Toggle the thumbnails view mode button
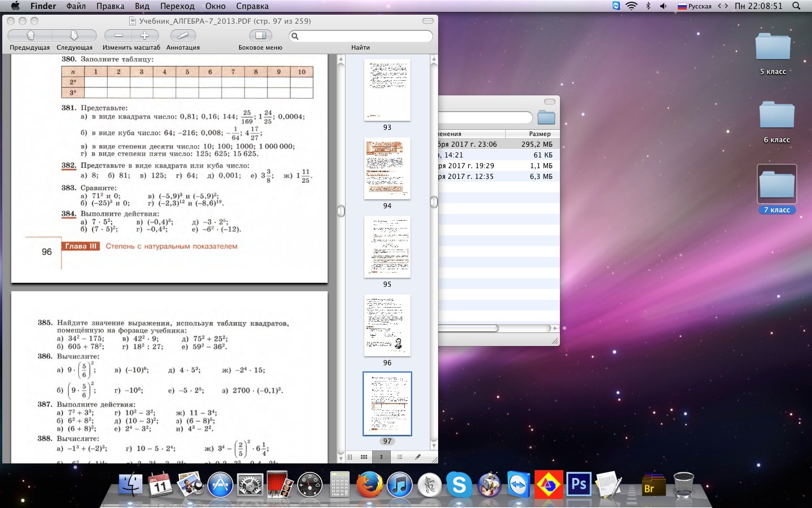This screenshot has width=812, height=508. click(x=382, y=457)
